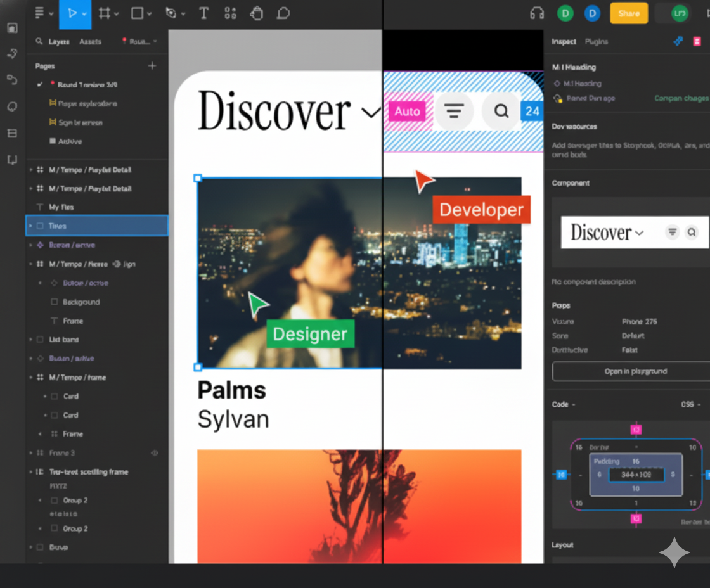Toggle the Auto layout badge on the canvas
710x588 pixels.
(x=408, y=112)
